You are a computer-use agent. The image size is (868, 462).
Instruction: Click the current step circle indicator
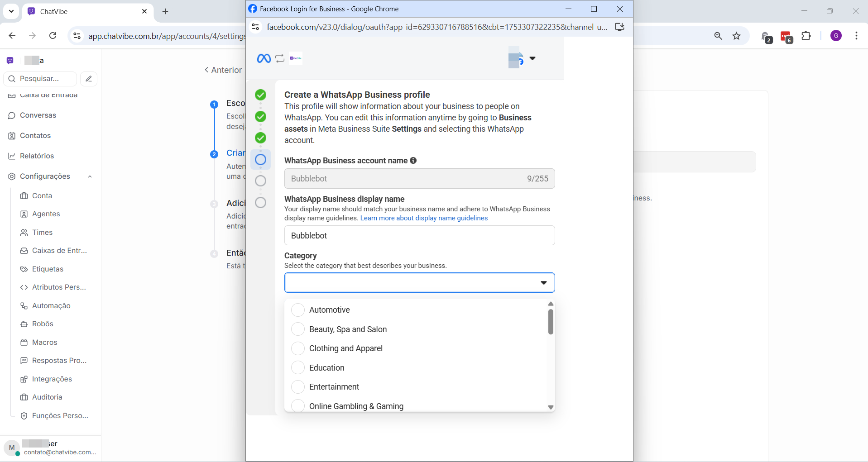[260, 159]
